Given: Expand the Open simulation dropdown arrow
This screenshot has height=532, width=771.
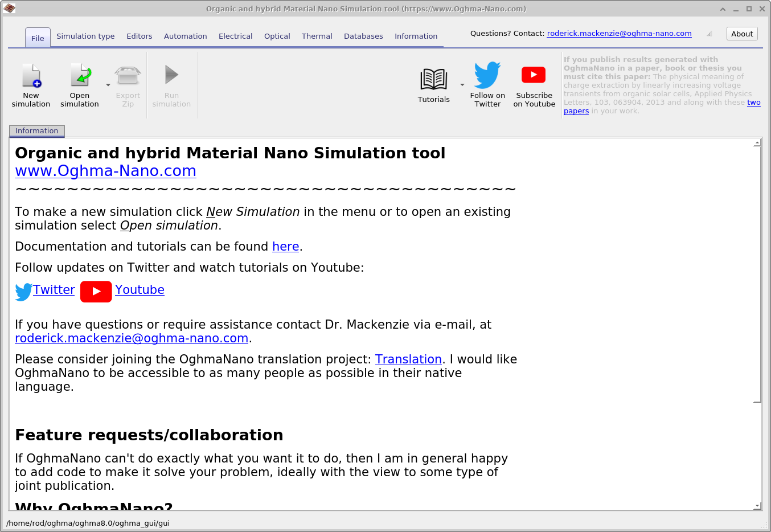Looking at the screenshot, I should click(108, 85).
